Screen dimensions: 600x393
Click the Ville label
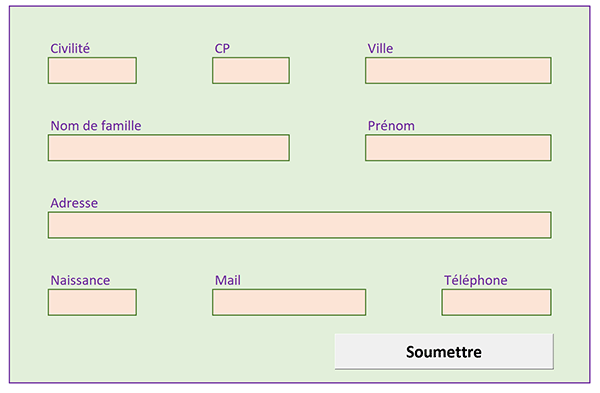pyautogui.click(x=380, y=49)
